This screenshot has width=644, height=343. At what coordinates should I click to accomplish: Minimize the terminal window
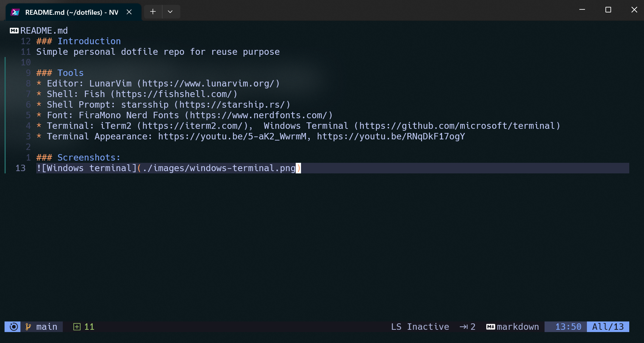coord(582,10)
